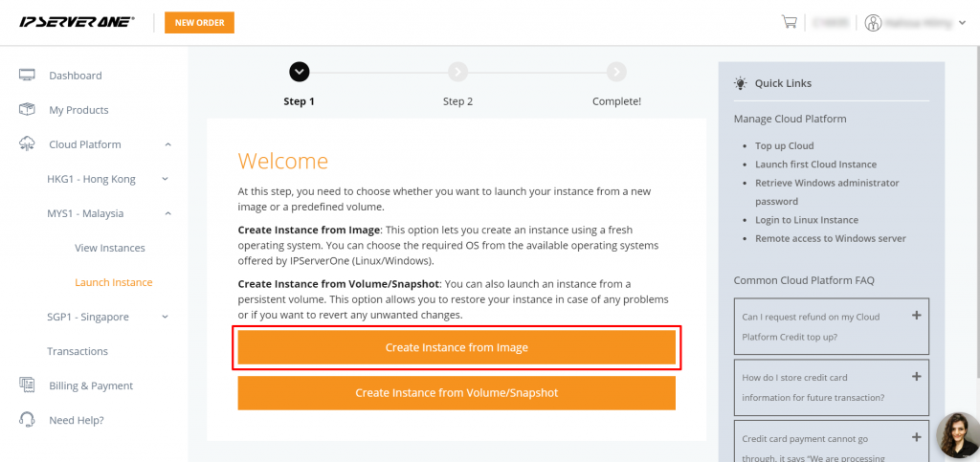Click the My Products box icon
Image resolution: width=980 pixels, height=462 pixels.
tap(27, 110)
